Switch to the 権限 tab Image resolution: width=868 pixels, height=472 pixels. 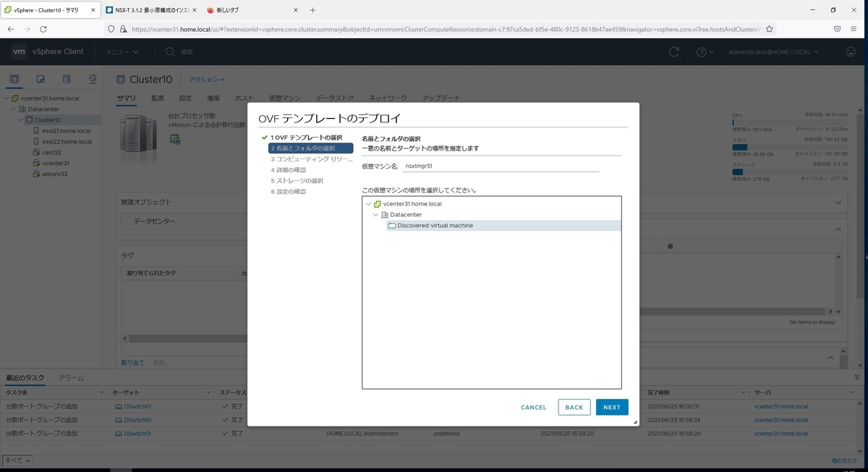tap(213, 98)
